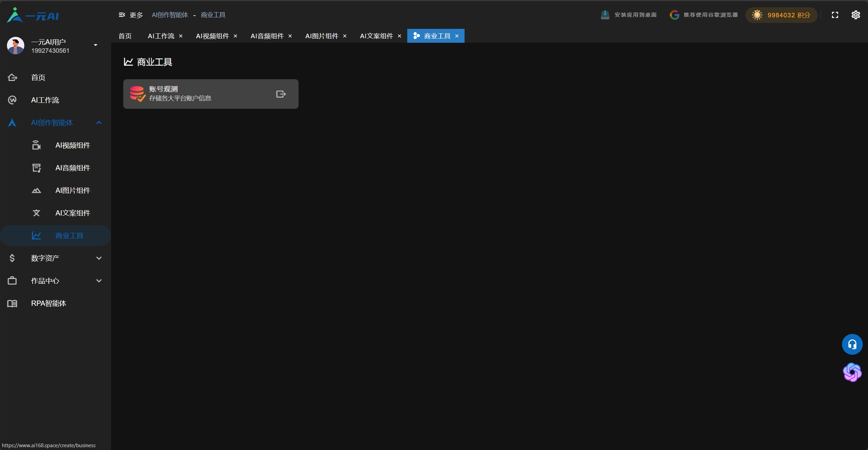Click the AI视频组件 sidebar icon
Screen dimensions: 868x450
tap(36, 145)
